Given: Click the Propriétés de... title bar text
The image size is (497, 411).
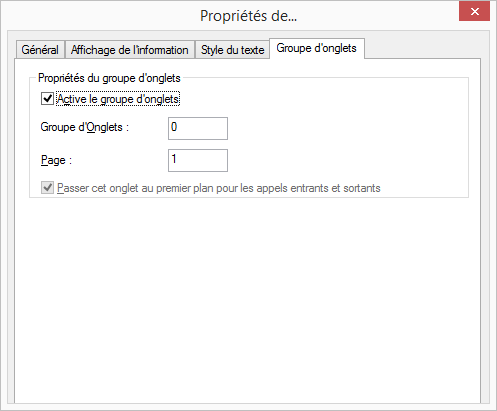Looking at the screenshot, I should tap(248, 16).
